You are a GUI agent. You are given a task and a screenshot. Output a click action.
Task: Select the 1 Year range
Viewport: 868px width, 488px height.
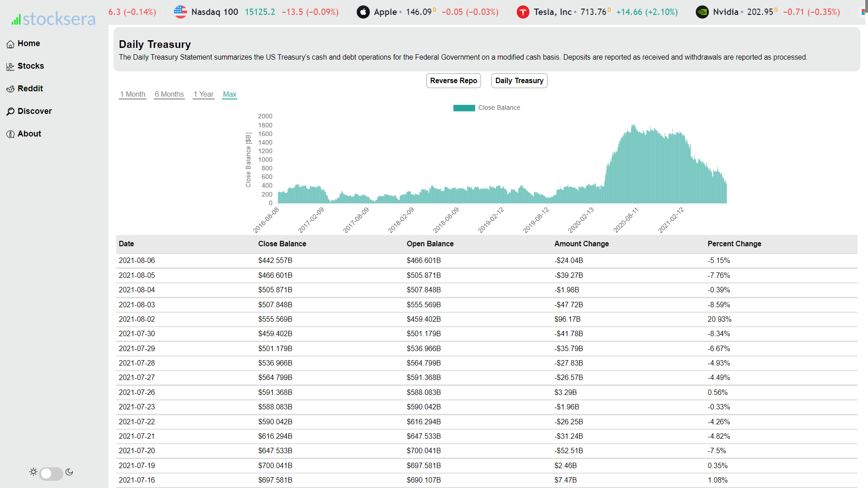[203, 94]
